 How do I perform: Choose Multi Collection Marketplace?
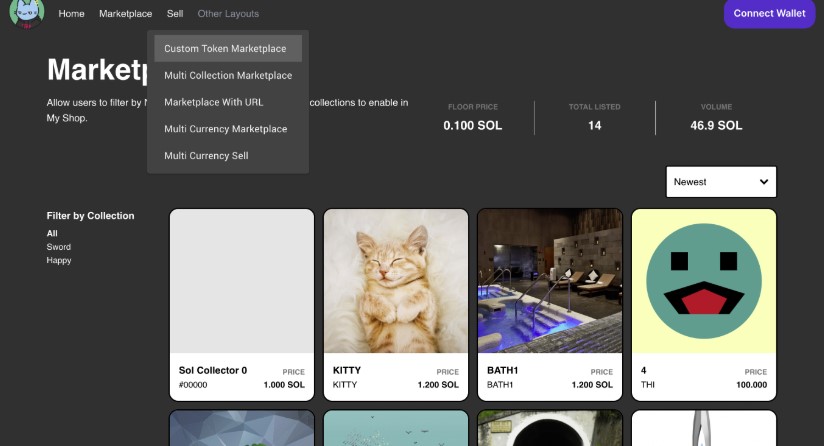tap(228, 75)
